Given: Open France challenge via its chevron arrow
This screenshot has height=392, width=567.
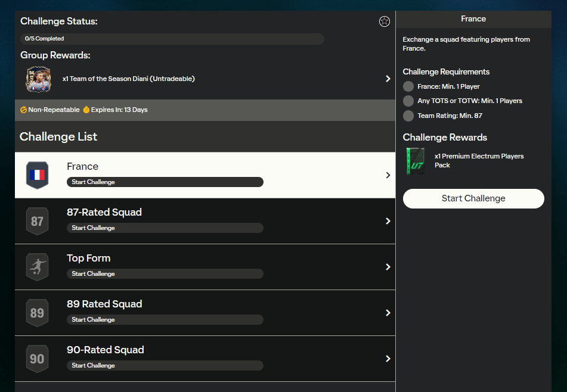Looking at the screenshot, I should pyautogui.click(x=388, y=175).
